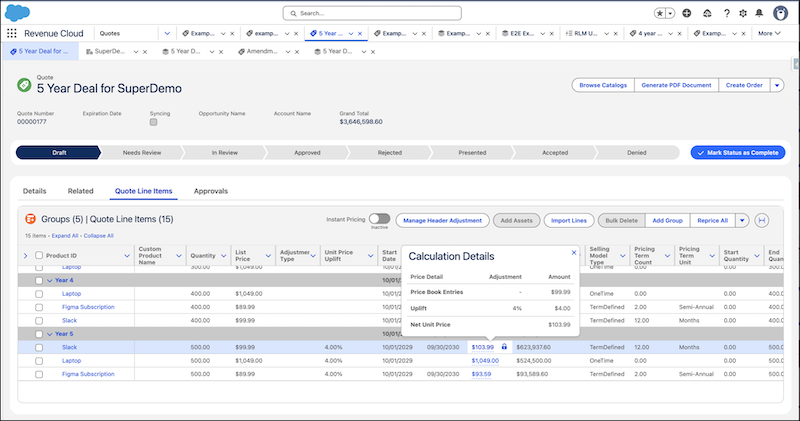Viewport: 800px width, 421px height.
Task: Collapse the Year 5 group
Action: [x=50, y=334]
